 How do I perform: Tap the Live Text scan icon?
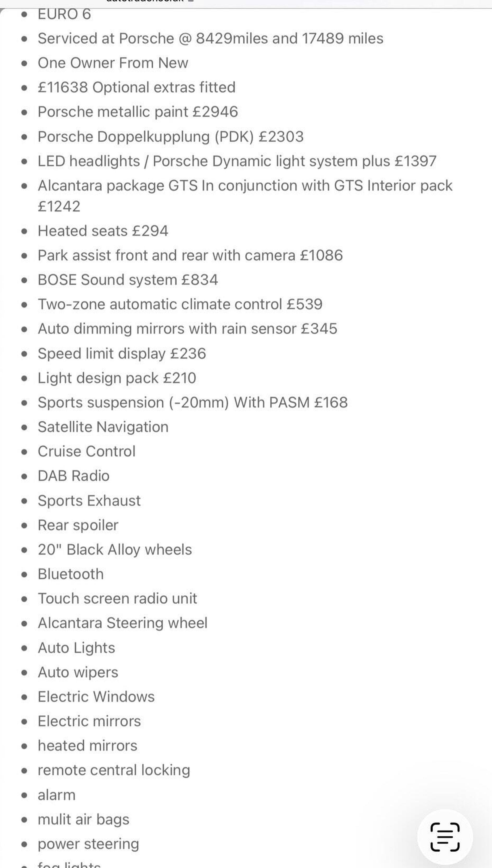(x=445, y=837)
